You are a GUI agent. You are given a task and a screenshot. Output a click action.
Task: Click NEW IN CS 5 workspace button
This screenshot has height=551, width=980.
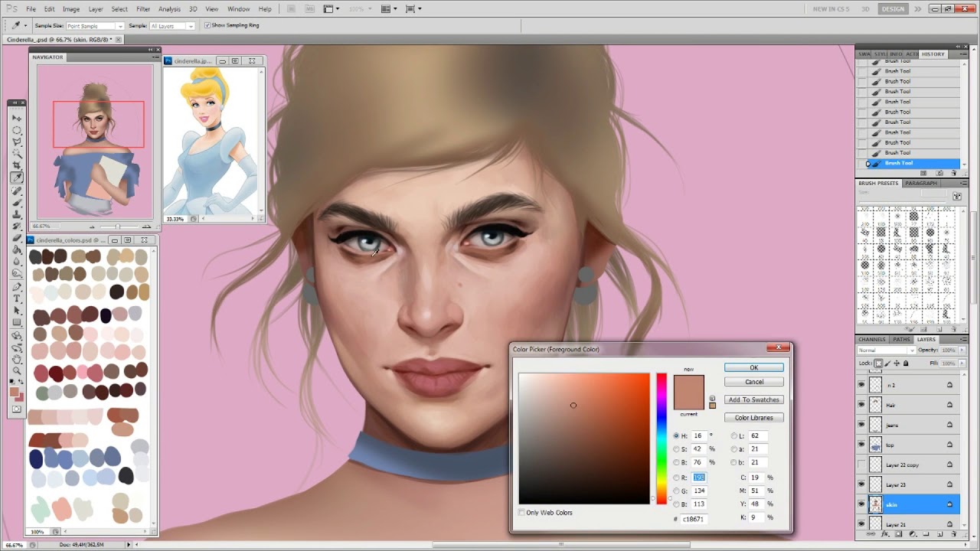831,9
